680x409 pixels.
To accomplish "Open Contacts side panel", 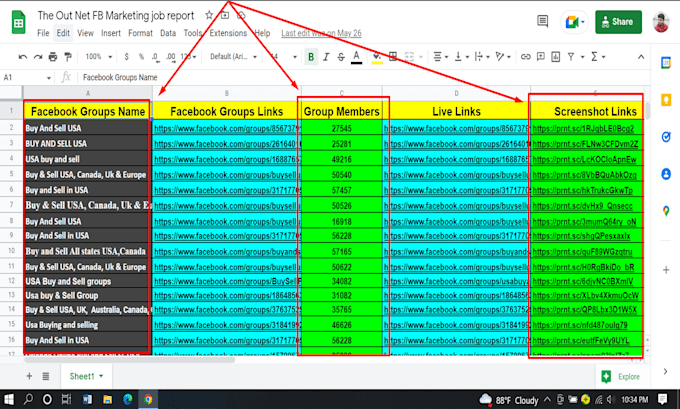I will [666, 174].
